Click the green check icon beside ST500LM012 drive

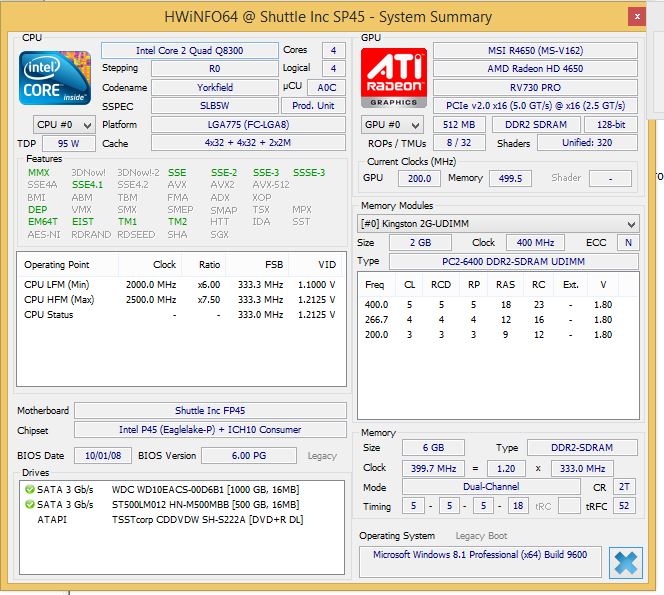pos(30,504)
